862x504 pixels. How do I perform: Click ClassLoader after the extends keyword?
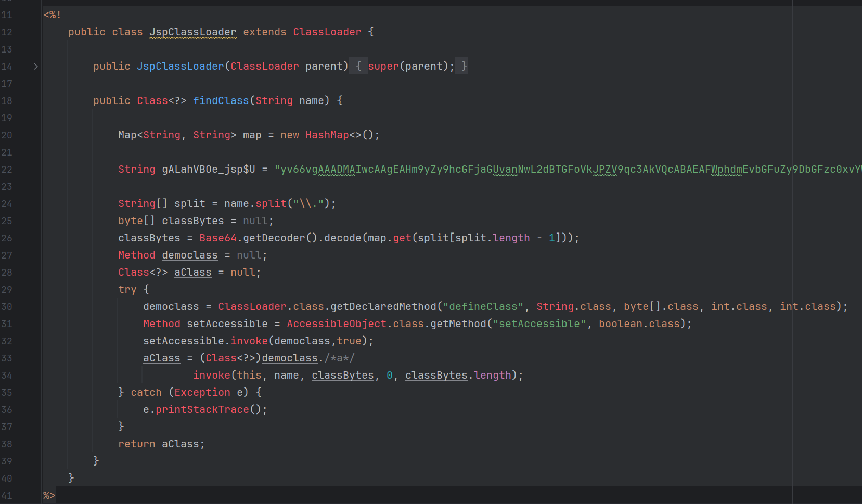coord(327,32)
